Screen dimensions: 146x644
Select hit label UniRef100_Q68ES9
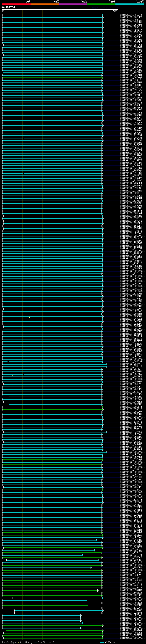point(131,442)
